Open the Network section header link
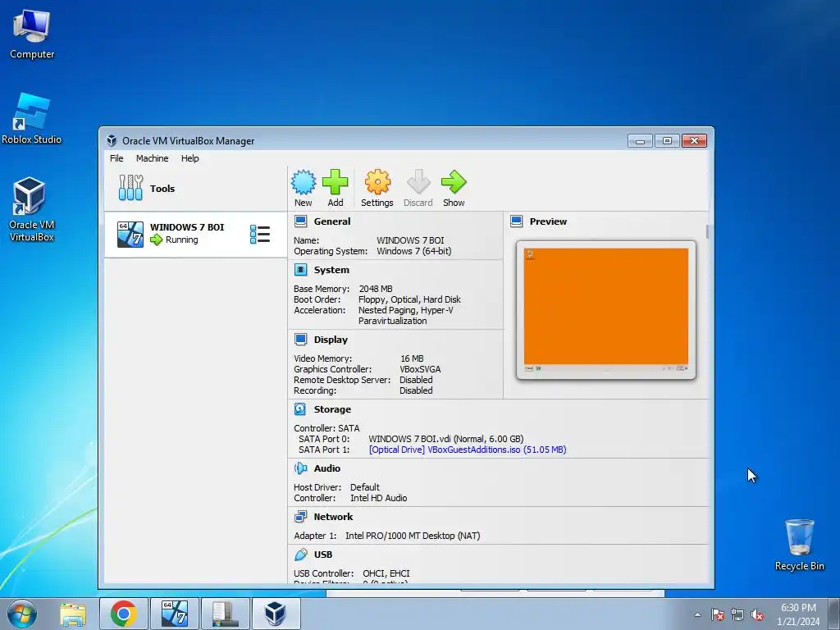 click(333, 517)
